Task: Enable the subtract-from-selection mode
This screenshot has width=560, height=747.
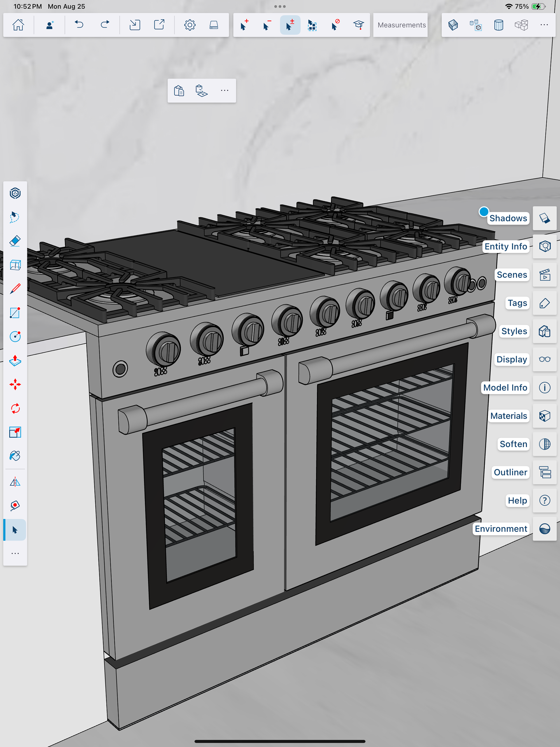Action: click(x=267, y=25)
